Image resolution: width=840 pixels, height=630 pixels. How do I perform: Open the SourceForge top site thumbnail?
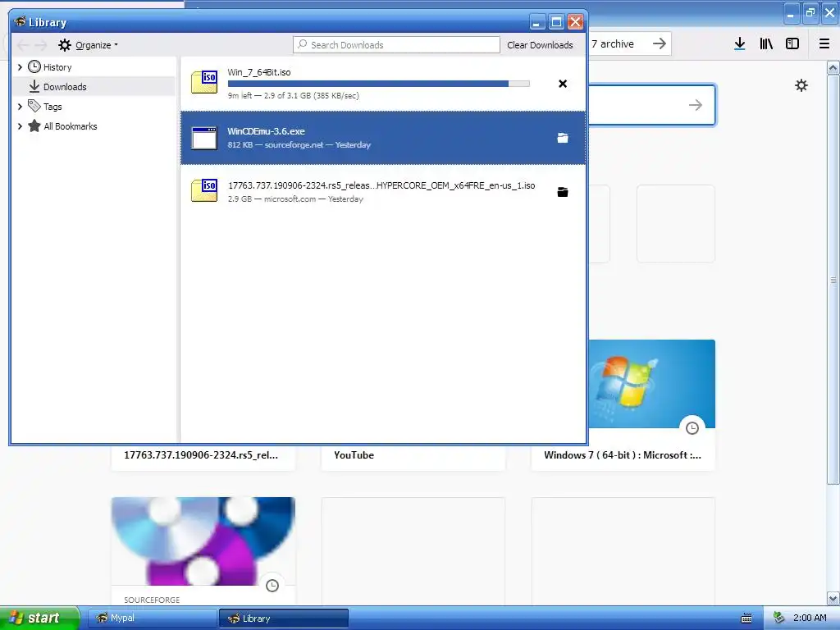[x=203, y=541]
